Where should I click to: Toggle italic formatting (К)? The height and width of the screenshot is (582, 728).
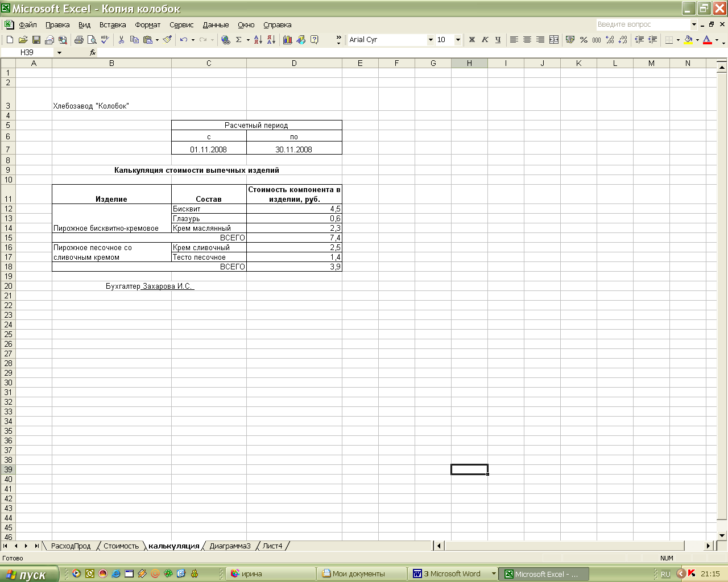[x=485, y=40]
